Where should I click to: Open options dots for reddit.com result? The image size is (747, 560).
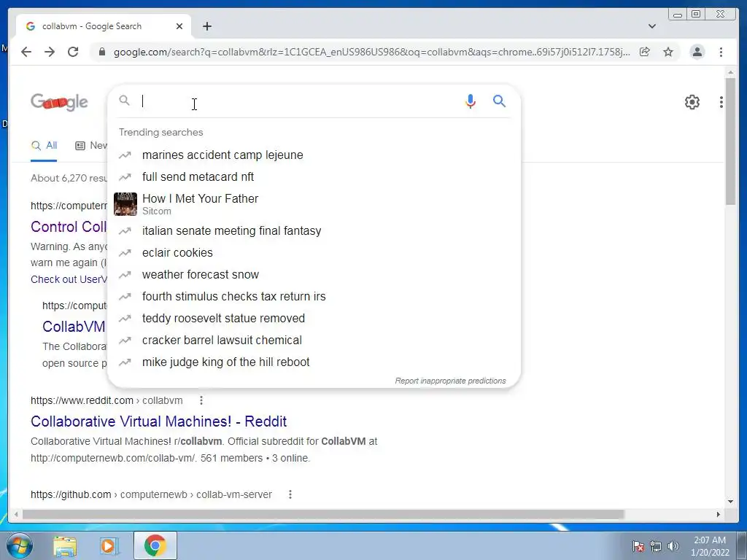(x=201, y=400)
